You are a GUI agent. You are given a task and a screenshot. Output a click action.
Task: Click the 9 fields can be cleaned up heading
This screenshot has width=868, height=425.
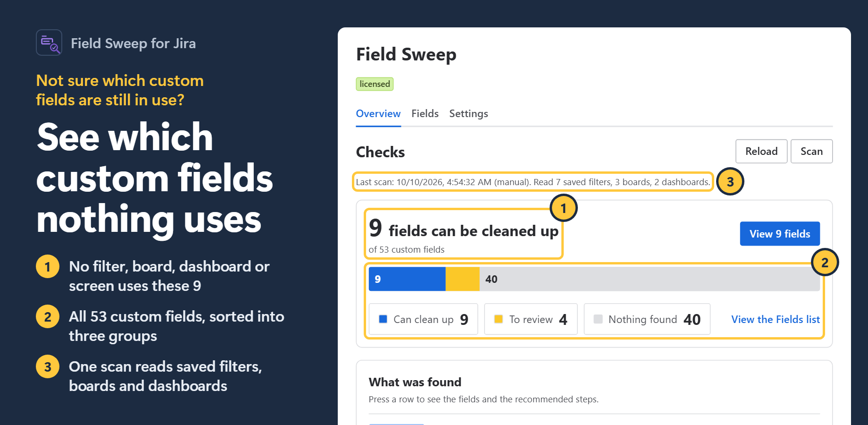[x=464, y=229]
